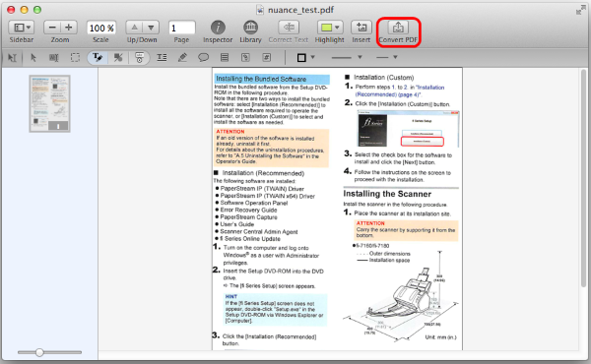
Task: Follow the "Installation (Recommended) (page 4)" link
Action: pyautogui.click(x=400, y=91)
